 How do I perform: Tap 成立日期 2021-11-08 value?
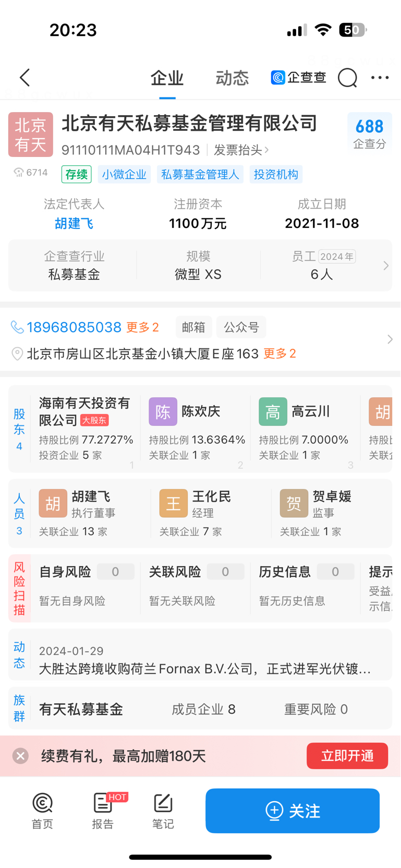pos(322,224)
